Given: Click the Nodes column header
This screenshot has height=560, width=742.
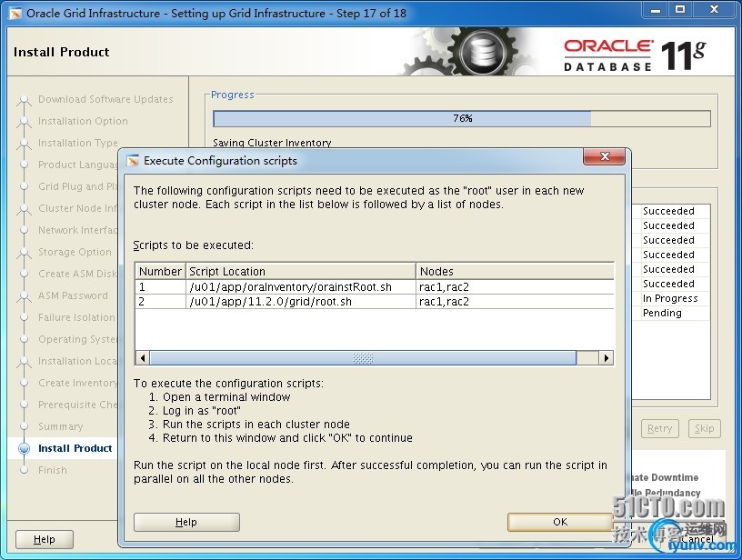Looking at the screenshot, I should (x=515, y=272).
